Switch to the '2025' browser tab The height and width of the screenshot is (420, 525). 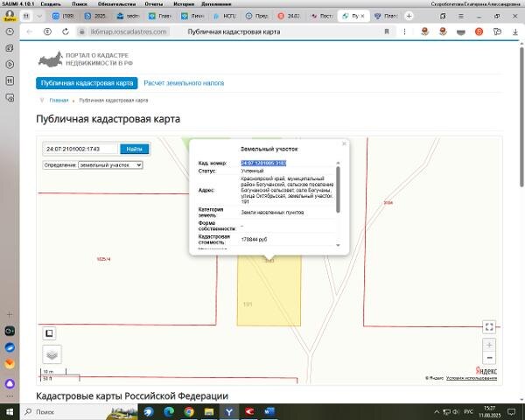tap(95, 16)
